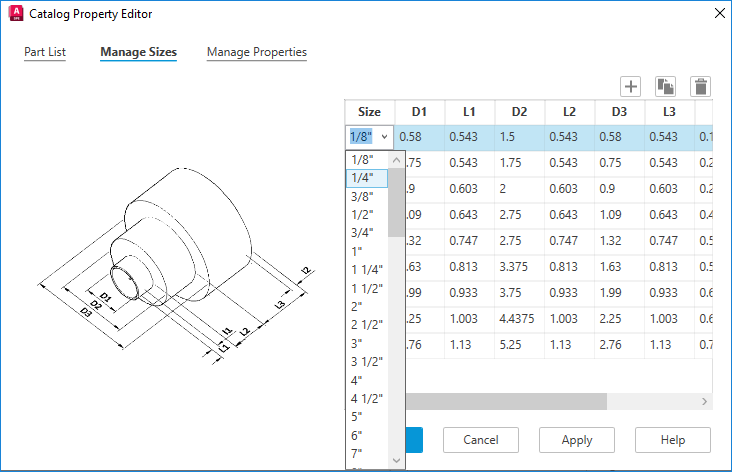The image size is (732, 472).
Task: Open the Size dropdown arrow for 1/8"
Action: pos(384,137)
